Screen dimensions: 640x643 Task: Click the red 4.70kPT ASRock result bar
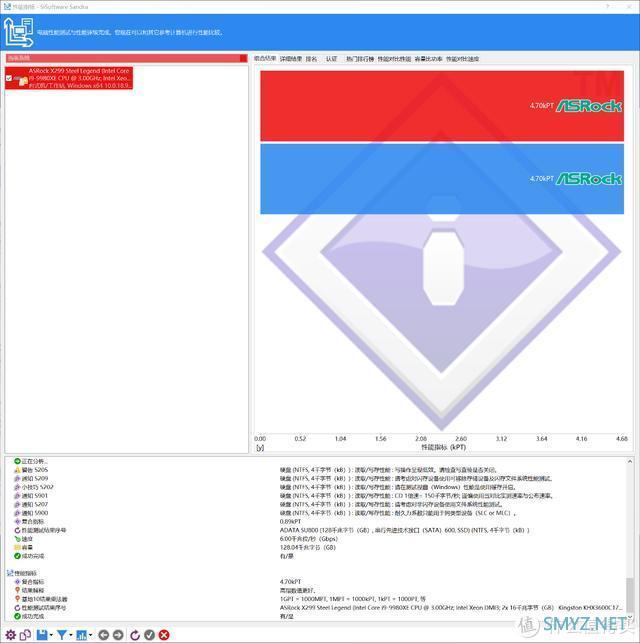(x=442, y=106)
